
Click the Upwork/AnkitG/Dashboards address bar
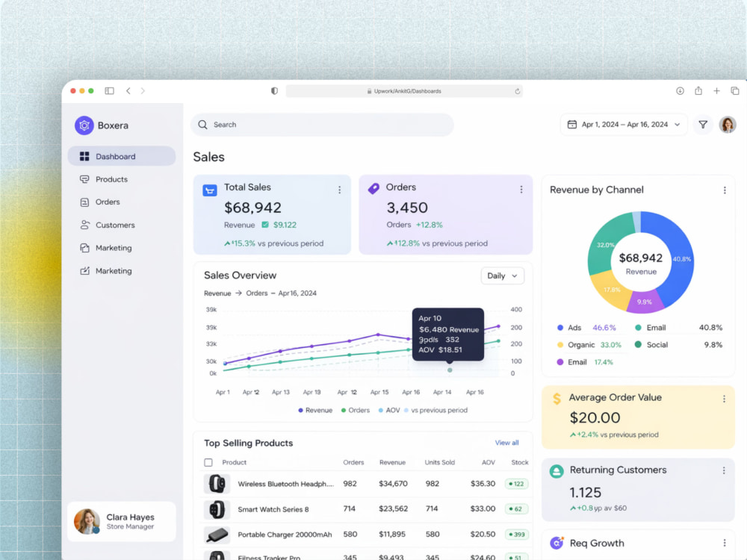pos(404,91)
